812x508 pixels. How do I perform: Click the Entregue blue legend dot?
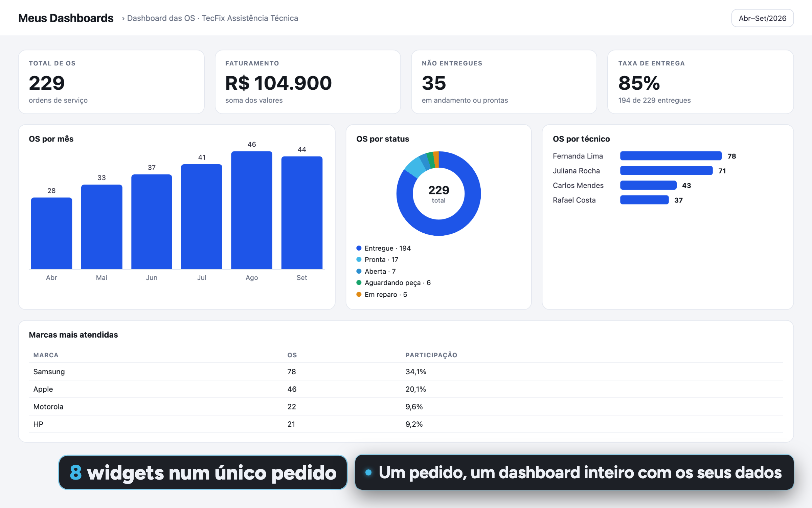tap(359, 248)
